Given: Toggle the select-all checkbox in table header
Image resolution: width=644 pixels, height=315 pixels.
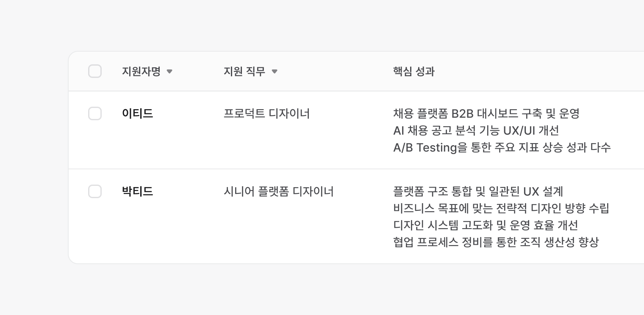Looking at the screenshot, I should click(x=95, y=71).
